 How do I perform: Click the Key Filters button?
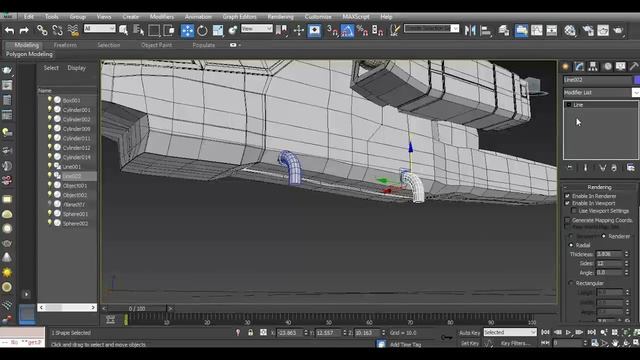(515, 343)
